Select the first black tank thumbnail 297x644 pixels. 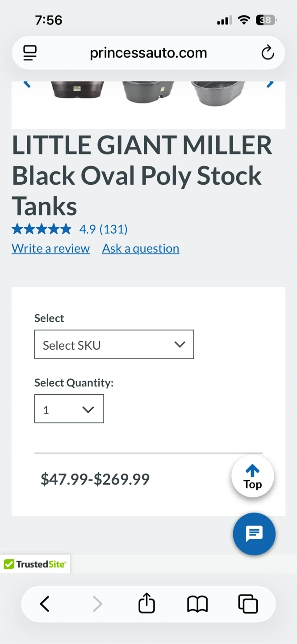coord(77,91)
